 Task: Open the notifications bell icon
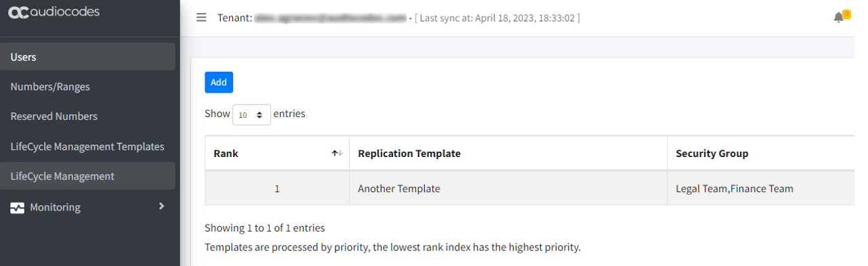pyautogui.click(x=839, y=18)
